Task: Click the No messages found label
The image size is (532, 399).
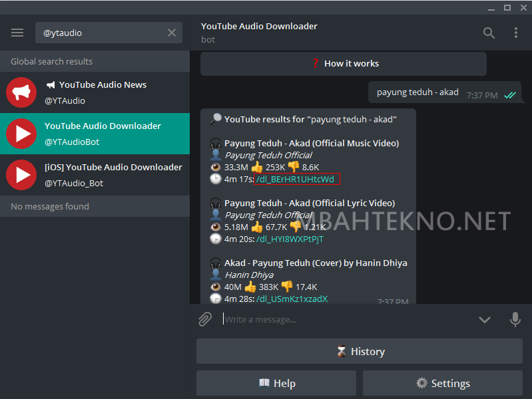Action: pos(50,206)
